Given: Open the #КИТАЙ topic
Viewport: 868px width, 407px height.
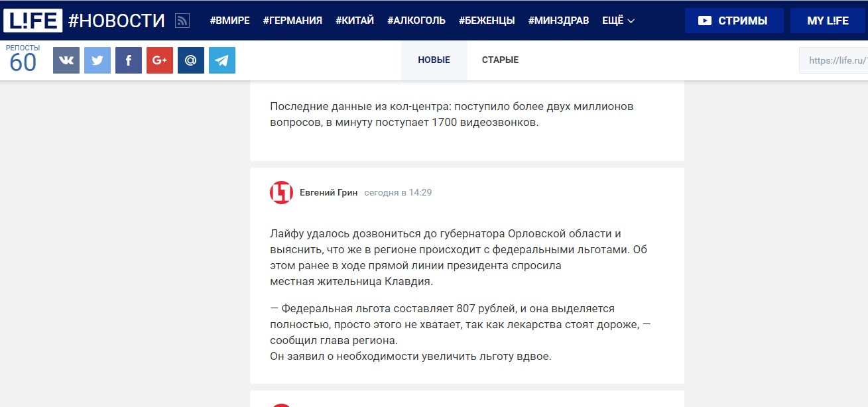Looking at the screenshot, I should point(355,21).
